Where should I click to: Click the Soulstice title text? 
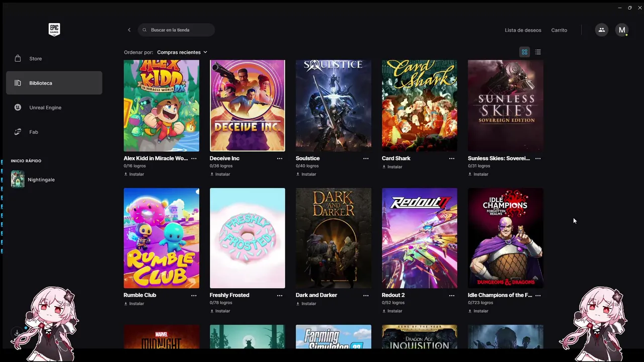tap(307, 158)
